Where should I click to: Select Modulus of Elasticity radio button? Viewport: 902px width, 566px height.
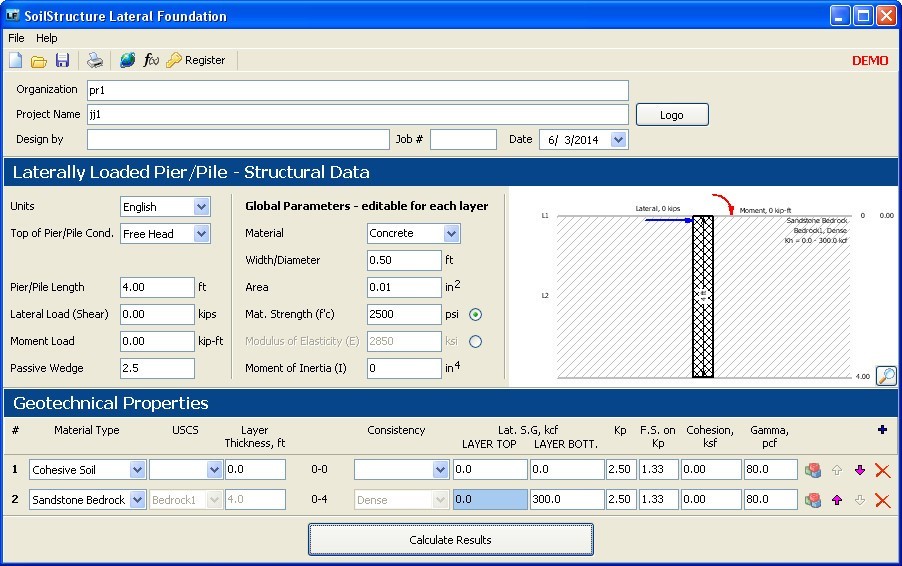(475, 342)
